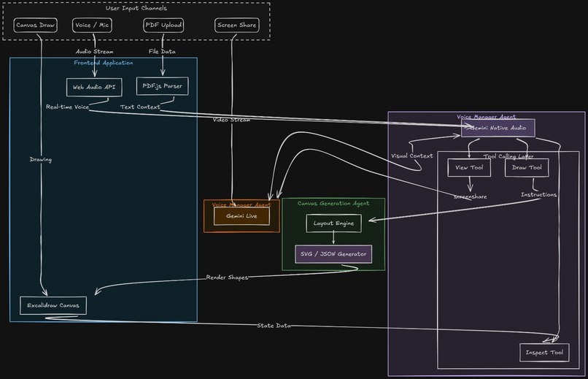Click the Instructions edge label
Image resolution: width=588 pixels, height=379 pixels.
[539, 195]
